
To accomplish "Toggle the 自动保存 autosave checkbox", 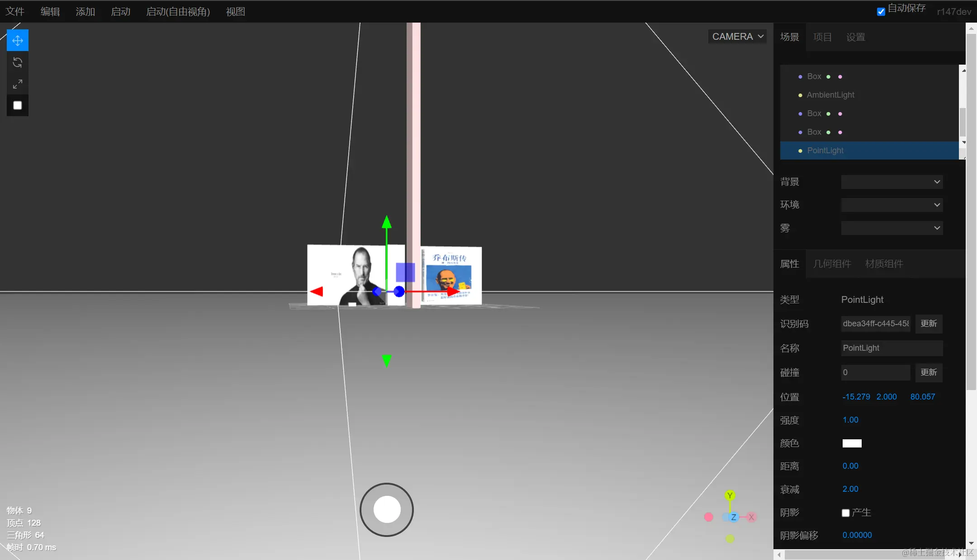I will pos(881,12).
